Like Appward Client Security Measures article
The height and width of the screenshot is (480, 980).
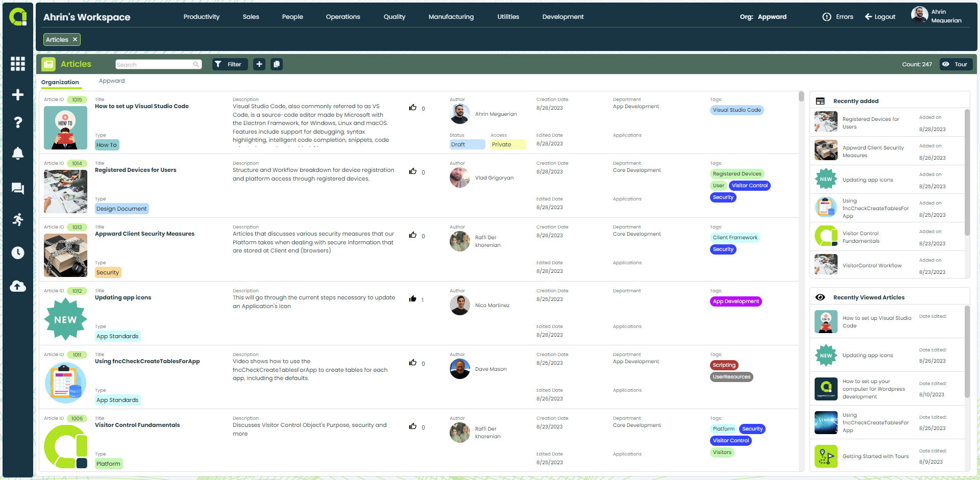(412, 235)
